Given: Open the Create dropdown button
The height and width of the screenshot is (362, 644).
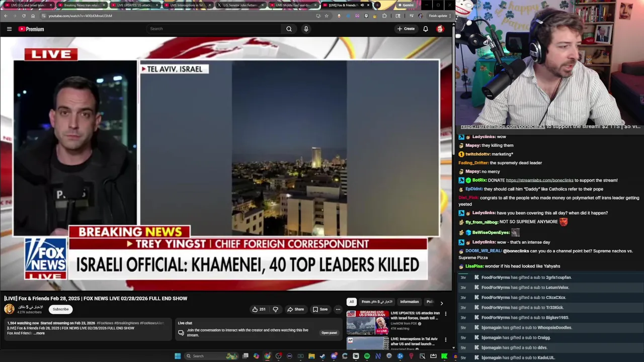Looking at the screenshot, I should coord(406,29).
